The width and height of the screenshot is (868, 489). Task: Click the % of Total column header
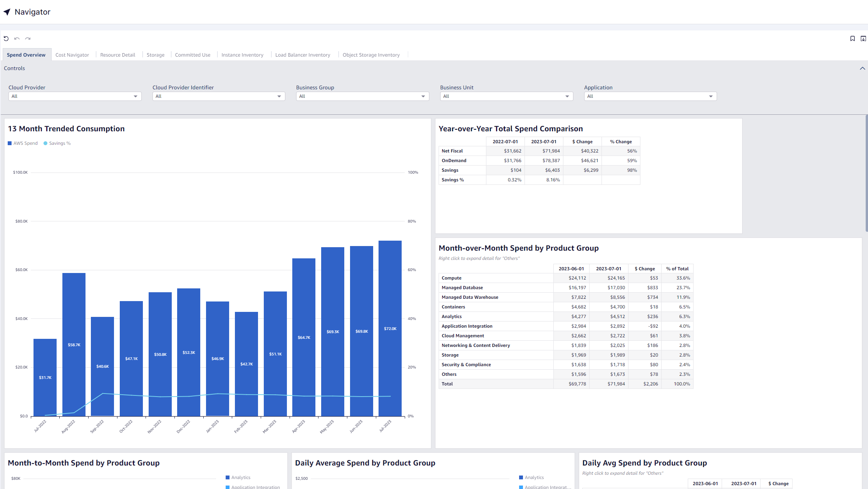click(677, 269)
